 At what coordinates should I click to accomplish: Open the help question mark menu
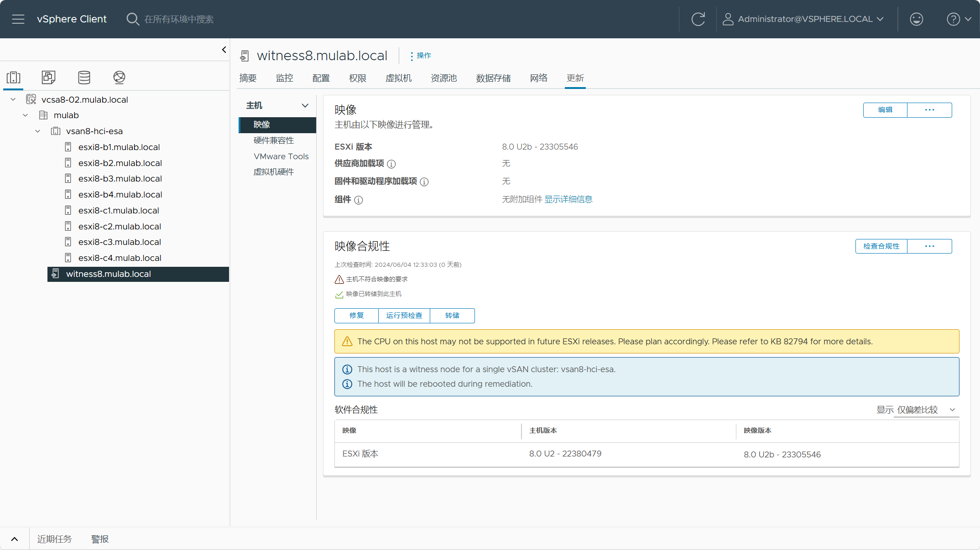coord(959,19)
